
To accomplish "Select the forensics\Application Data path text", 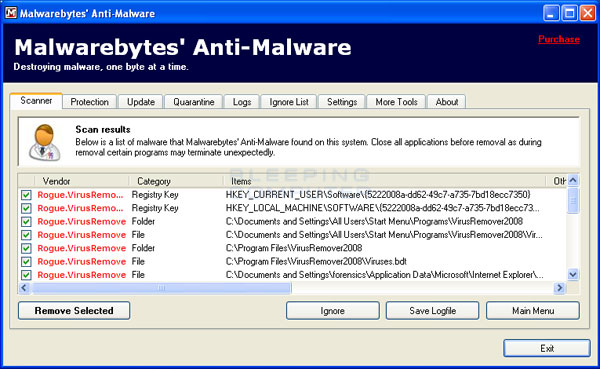I will pos(384,275).
